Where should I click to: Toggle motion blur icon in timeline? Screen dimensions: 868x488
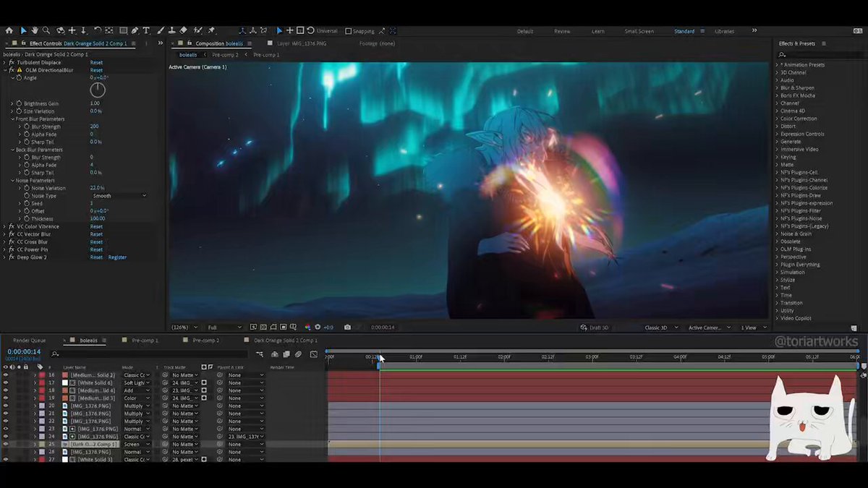(x=298, y=354)
